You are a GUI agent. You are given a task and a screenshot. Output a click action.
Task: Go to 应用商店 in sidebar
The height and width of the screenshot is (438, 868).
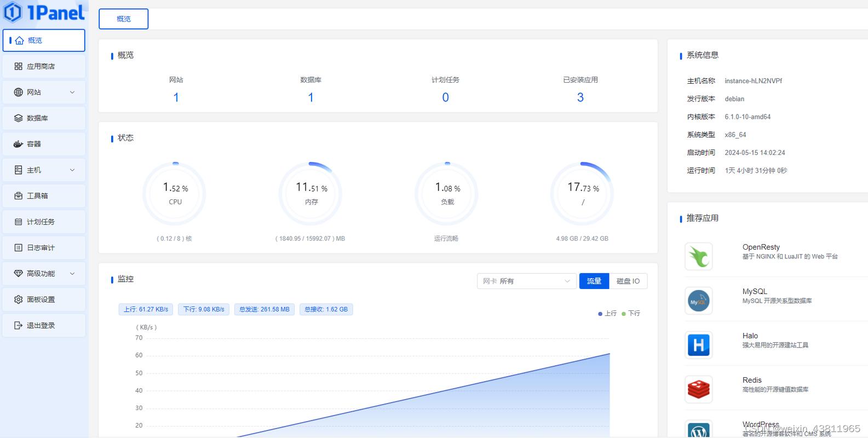[x=44, y=66]
